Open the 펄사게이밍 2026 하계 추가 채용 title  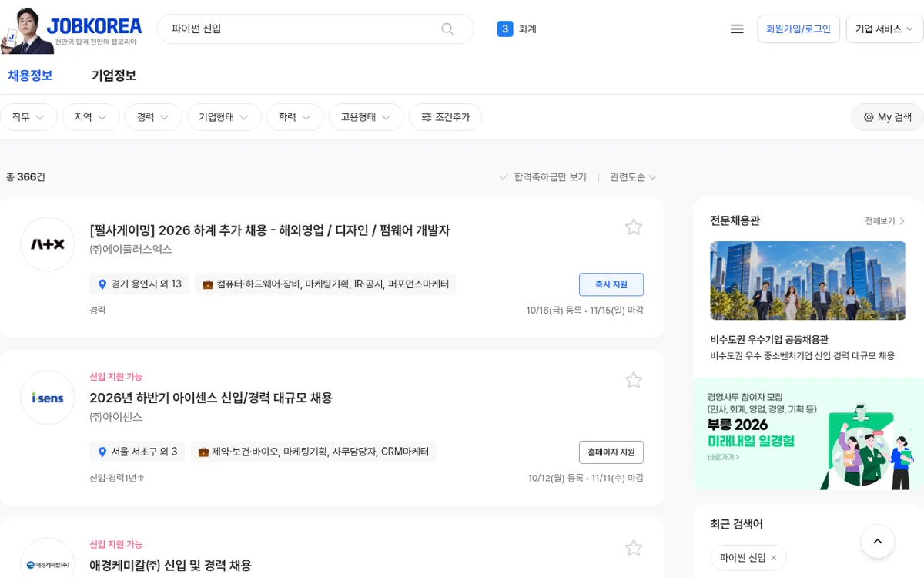(269, 230)
